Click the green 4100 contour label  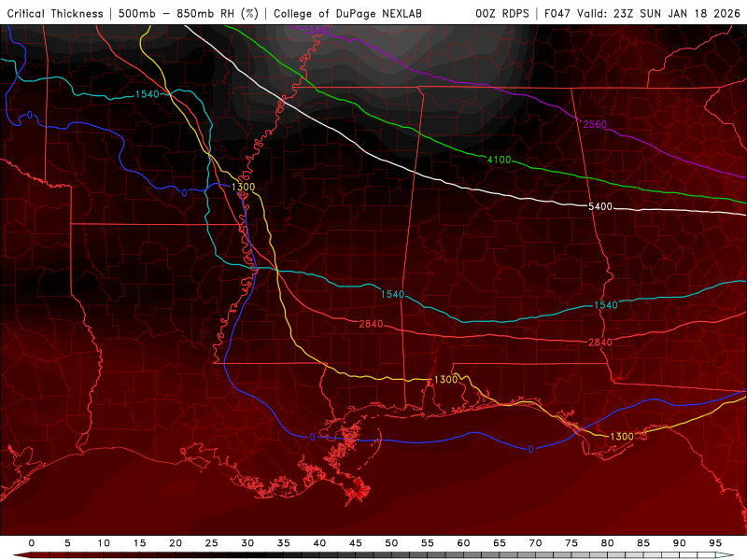(499, 160)
